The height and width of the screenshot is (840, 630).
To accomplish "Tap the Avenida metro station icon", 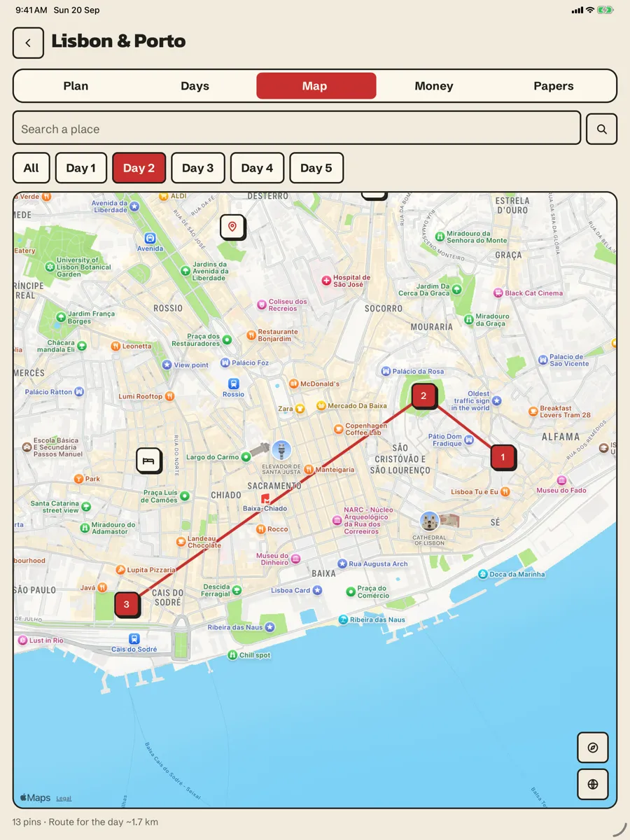I will 150,238.
